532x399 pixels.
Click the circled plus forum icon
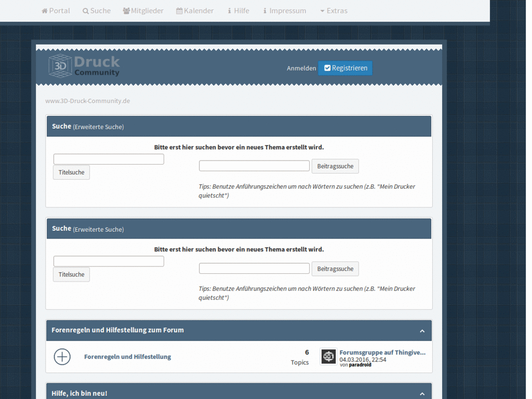pos(62,357)
